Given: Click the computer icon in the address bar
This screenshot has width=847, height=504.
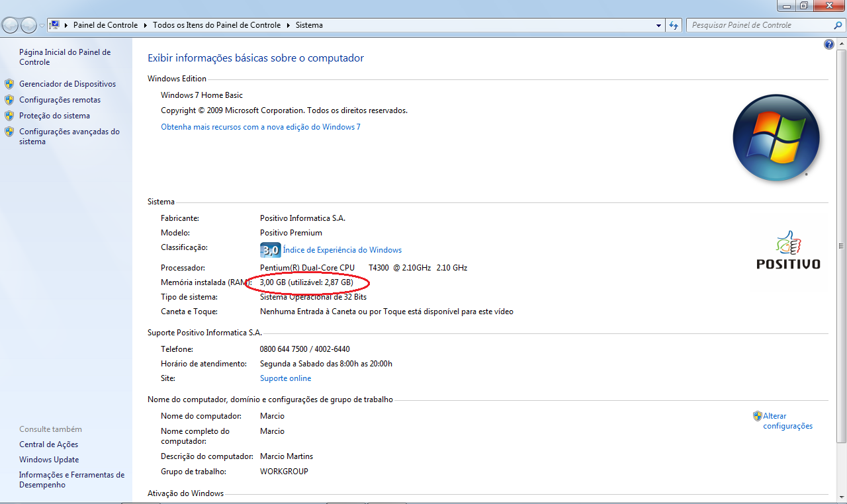Looking at the screenshot, I should click(x=55, y=25).
